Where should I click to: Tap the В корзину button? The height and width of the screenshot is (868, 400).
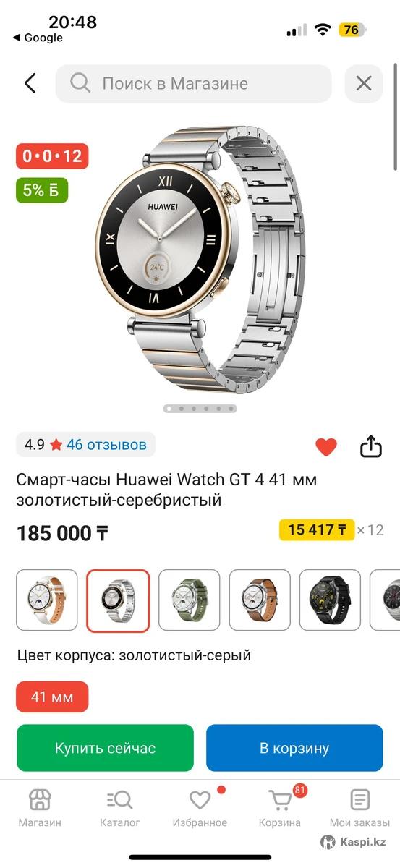(294, 748)
